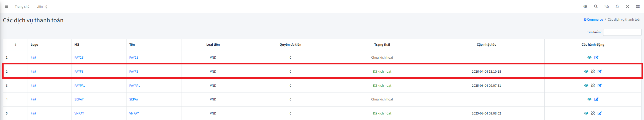Viewport: 644px width, 120px height.
Task: Open the grid apps icon
Action: (x=638, y=6)
